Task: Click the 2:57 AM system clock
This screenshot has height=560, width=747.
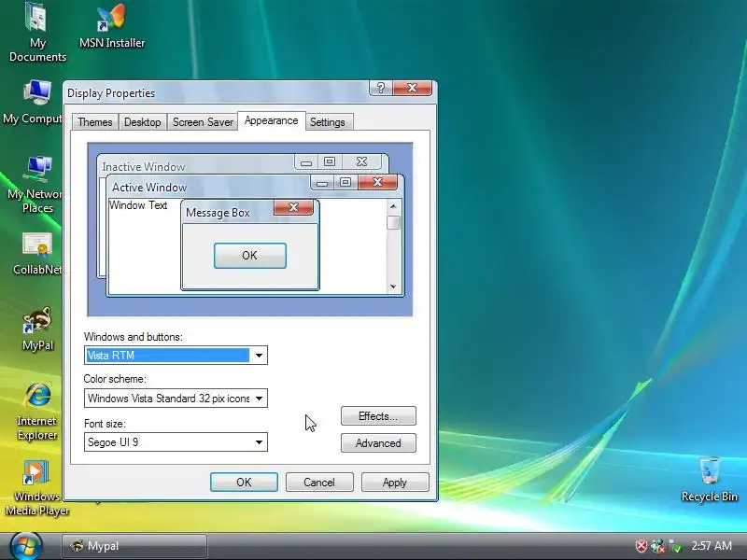Action: pos(712,546)
